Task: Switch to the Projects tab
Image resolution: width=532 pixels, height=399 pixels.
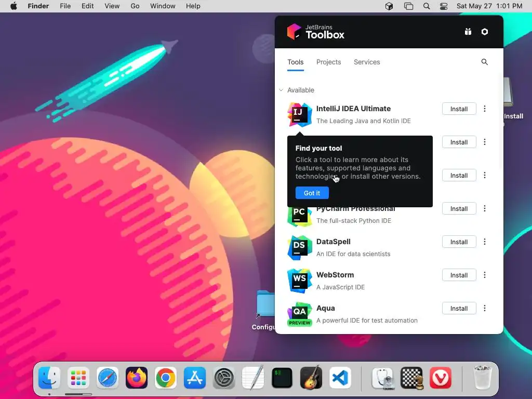Action: point(328,62)
